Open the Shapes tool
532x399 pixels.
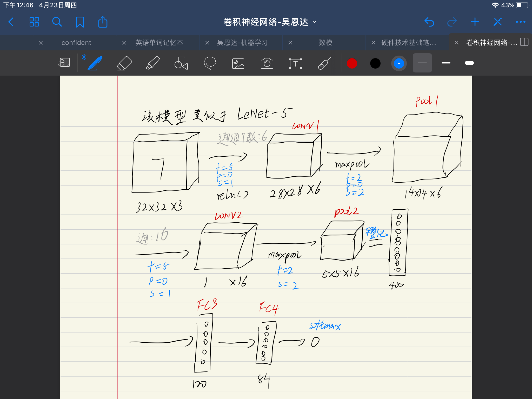point(181,63)
